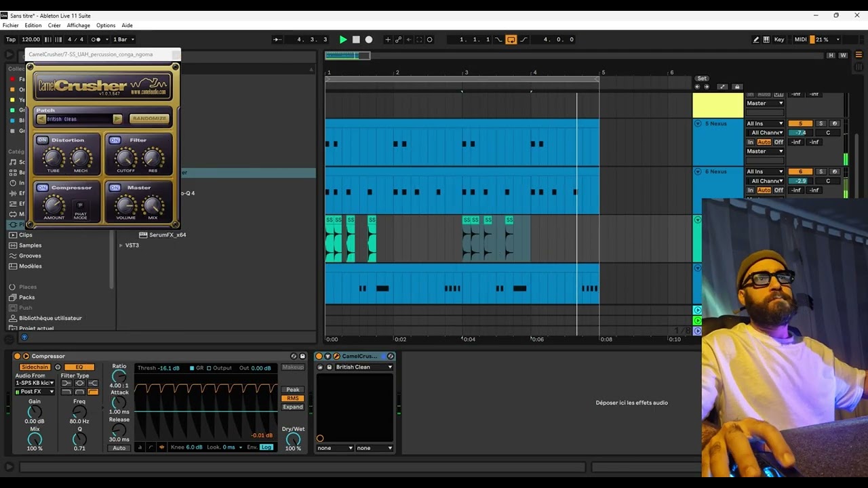
Task: Click RANDOMIZE in CamelCrusher
Action: click(x=149, y=119)
